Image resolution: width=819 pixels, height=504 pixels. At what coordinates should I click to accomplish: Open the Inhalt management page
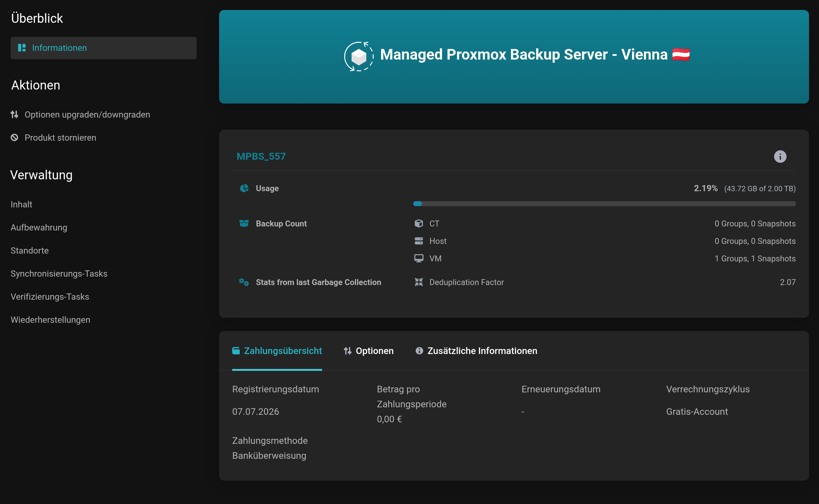21,204
